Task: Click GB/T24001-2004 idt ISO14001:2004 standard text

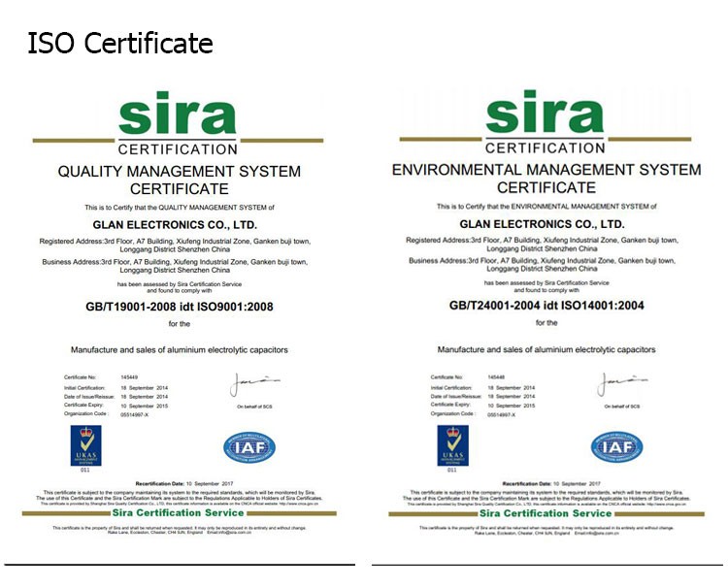Action: (x=546, y=306)
